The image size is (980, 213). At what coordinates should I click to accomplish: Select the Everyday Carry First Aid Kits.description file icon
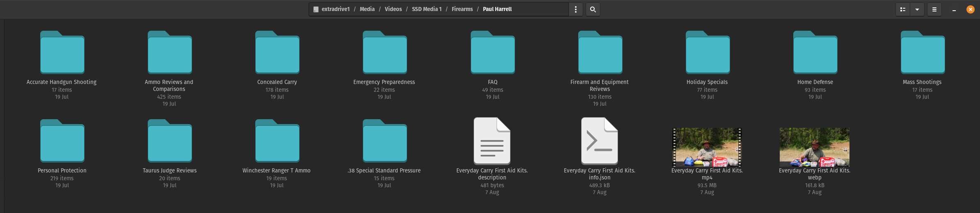(492, 141)
